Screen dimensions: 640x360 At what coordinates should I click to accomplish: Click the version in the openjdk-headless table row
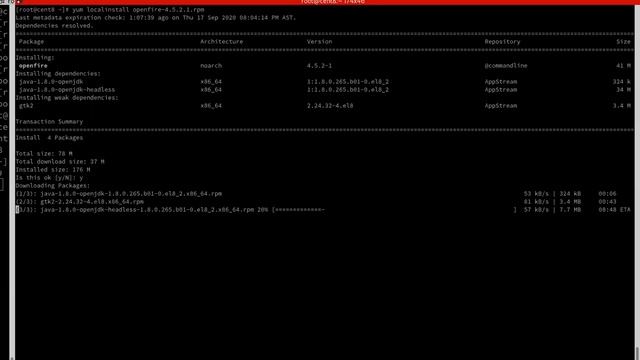348,90
